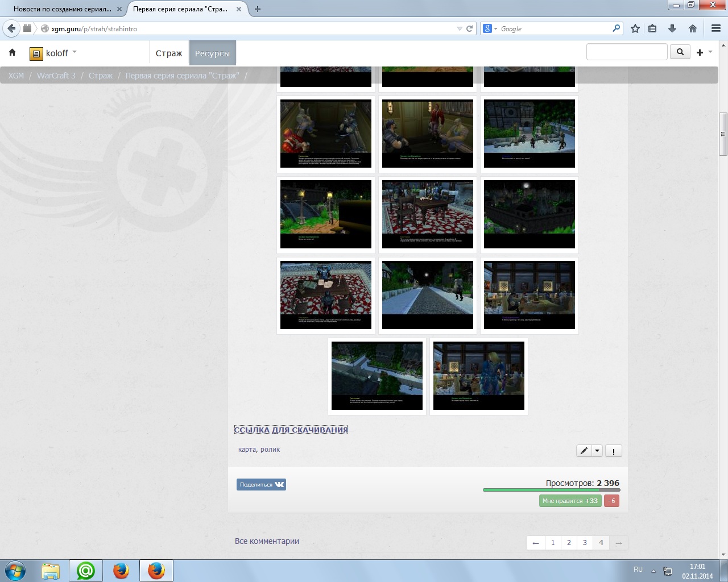Open the Firefox hamburger menu
The image size is (728, 582).
click(716, 28)
